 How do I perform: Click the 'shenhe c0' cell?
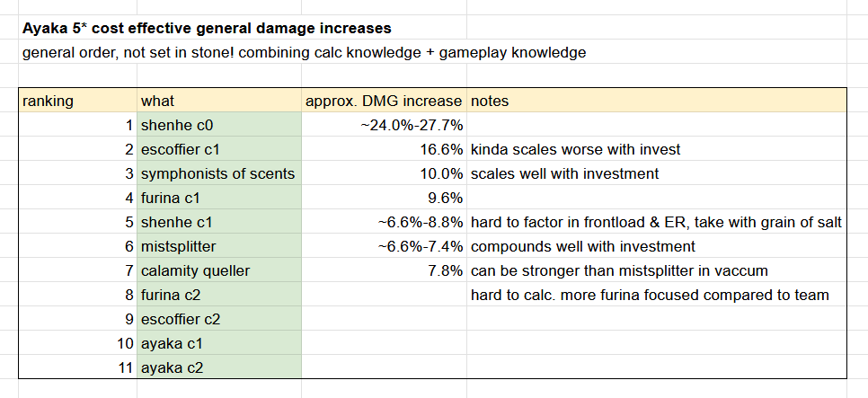[x=219, y=125]
